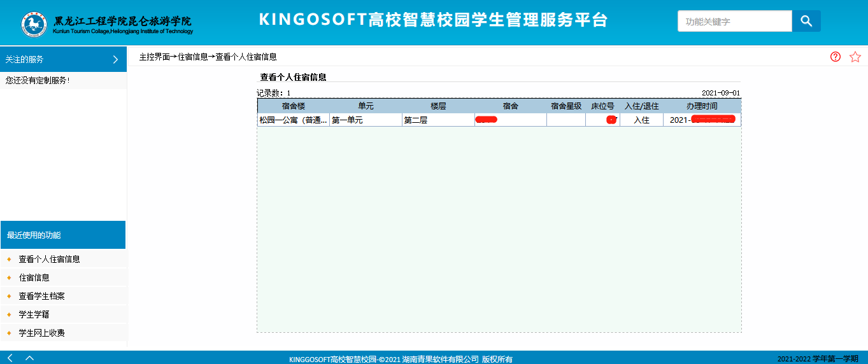Click the 最近使用的功能 panel header
The width and height of the screenshot is (868, 364).
click(63, 235)
